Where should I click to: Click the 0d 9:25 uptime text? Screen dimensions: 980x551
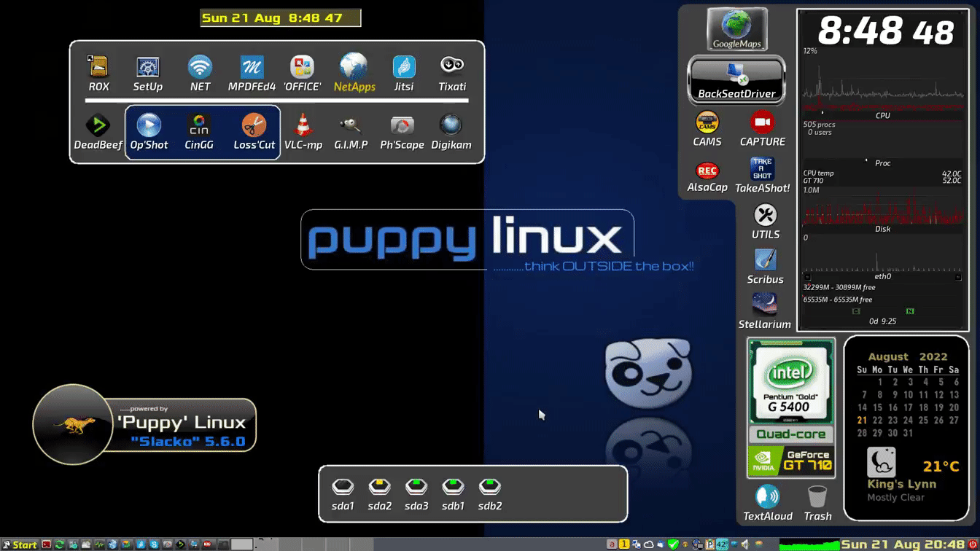point(882,321)
